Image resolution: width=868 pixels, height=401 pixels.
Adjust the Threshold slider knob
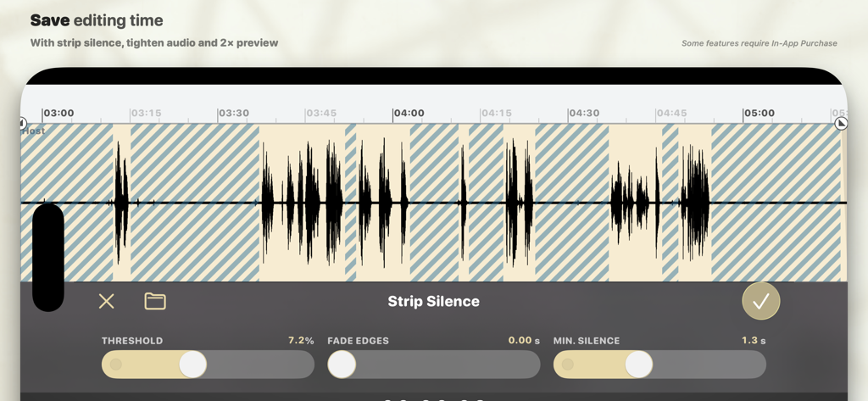click(x=192, y=364)
